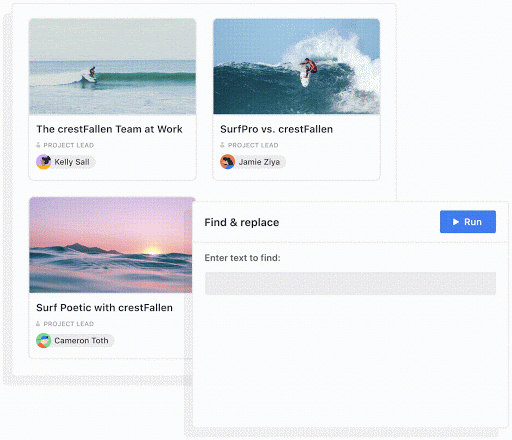
Task: Focus the Enter text to find field
Action: 350,283
